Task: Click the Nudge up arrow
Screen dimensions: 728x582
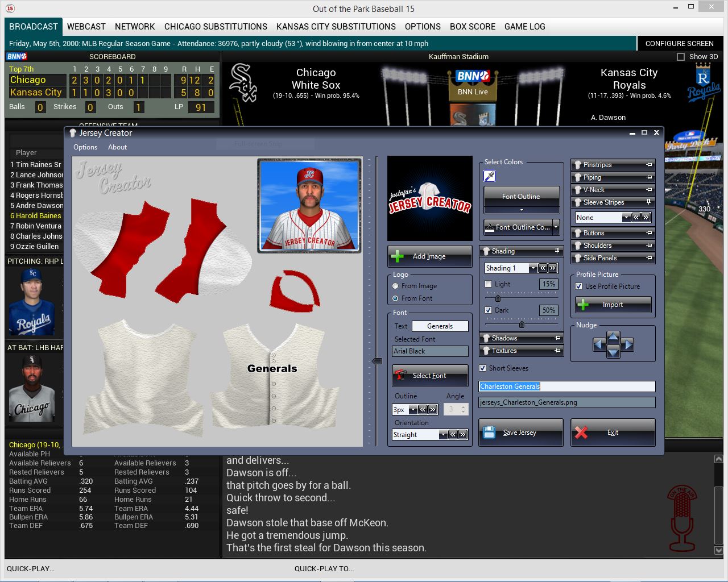Action: pos(613,336)
